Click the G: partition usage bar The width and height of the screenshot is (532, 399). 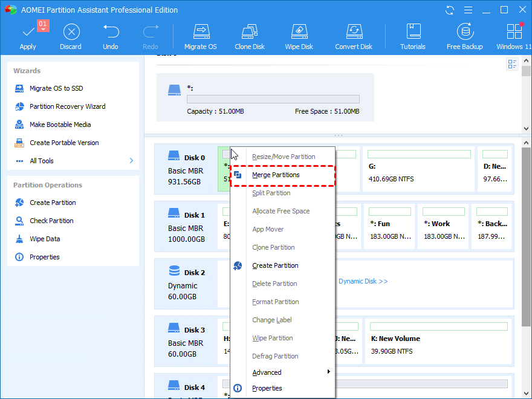click(x=418, y=154)
